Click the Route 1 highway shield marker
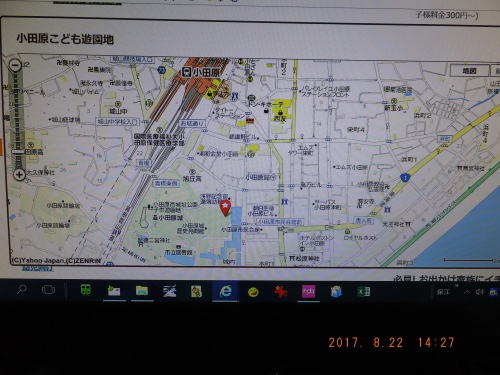 point(405,178)
